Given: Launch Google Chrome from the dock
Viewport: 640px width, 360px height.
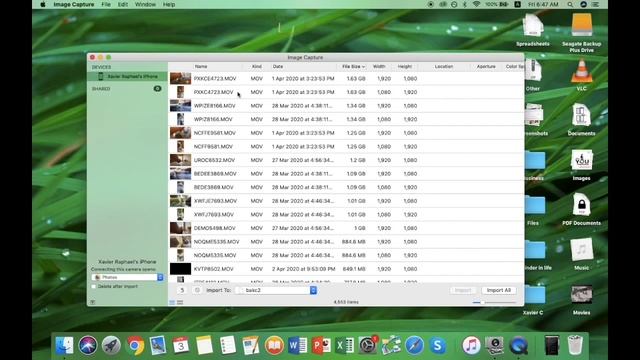Looking at the screenshot, I should pos(135,346).
